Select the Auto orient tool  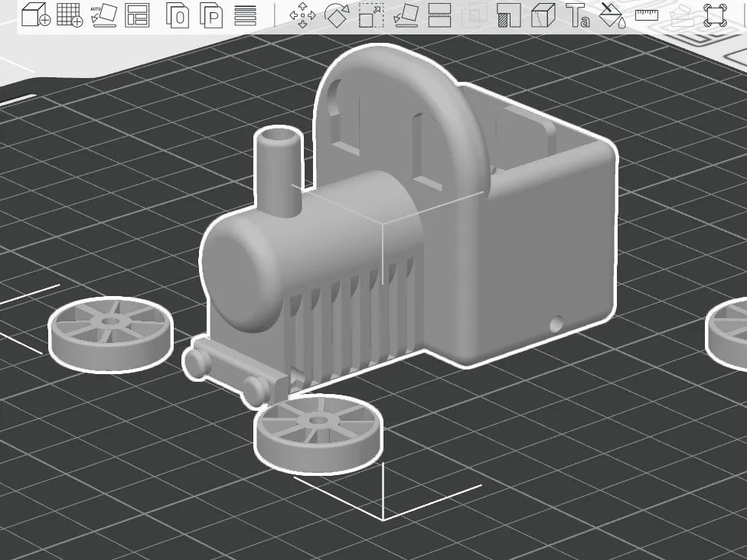click(x=104, y=15)
